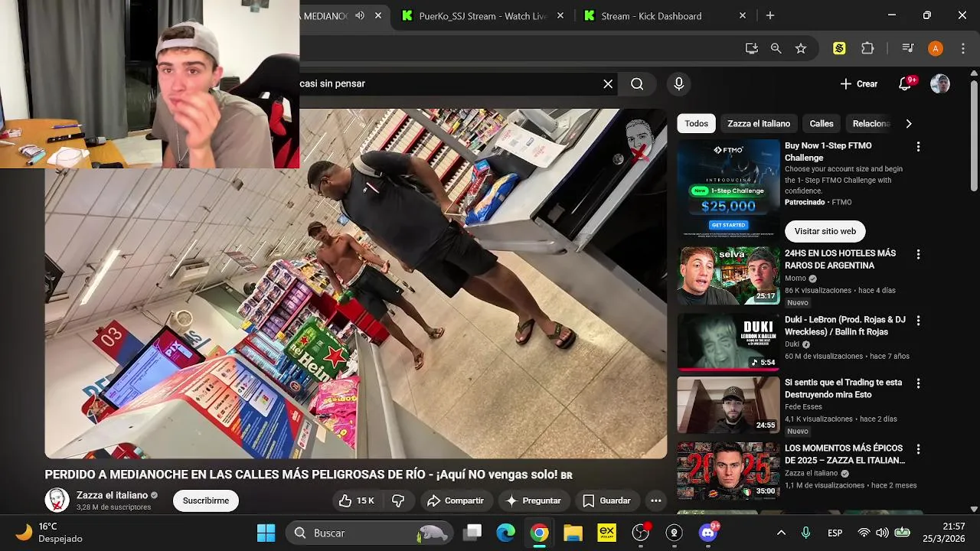980x551 pixels.
Task: Open options for LOS MOMENTOS MÁS ÉPICOS video
Action: click(918, 449)
